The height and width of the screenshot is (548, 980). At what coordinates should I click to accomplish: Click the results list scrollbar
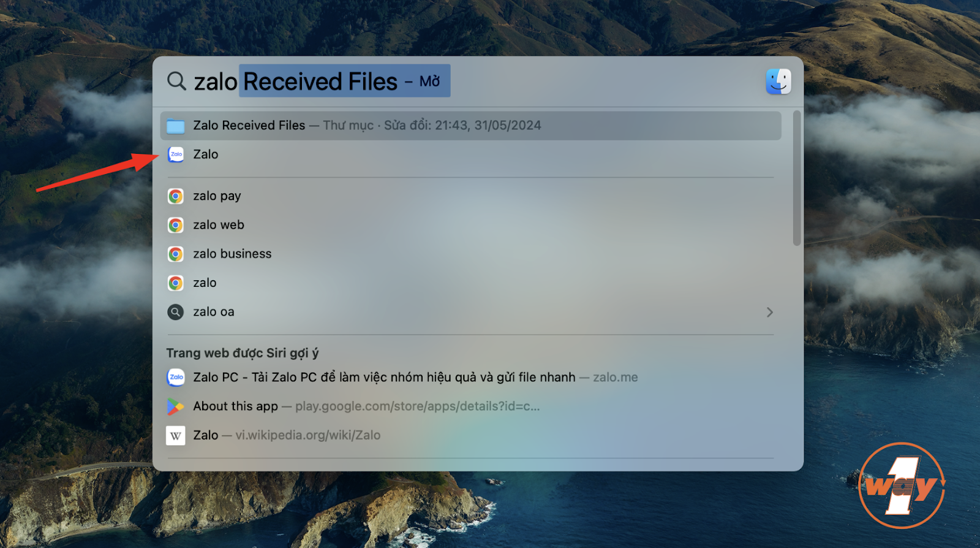pyautogui.click(x=796, y=178)
